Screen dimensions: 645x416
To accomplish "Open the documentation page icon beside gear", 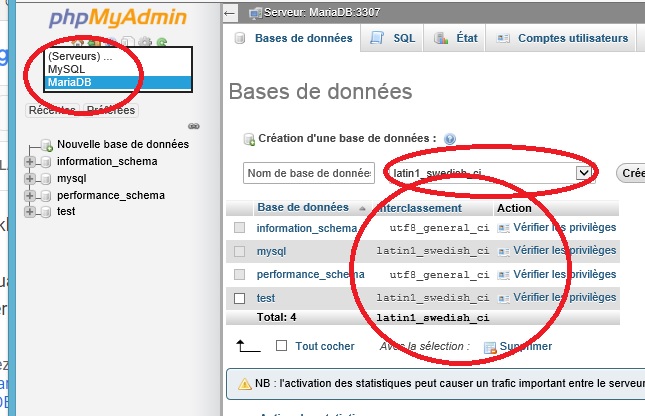I will coord(128,42).
